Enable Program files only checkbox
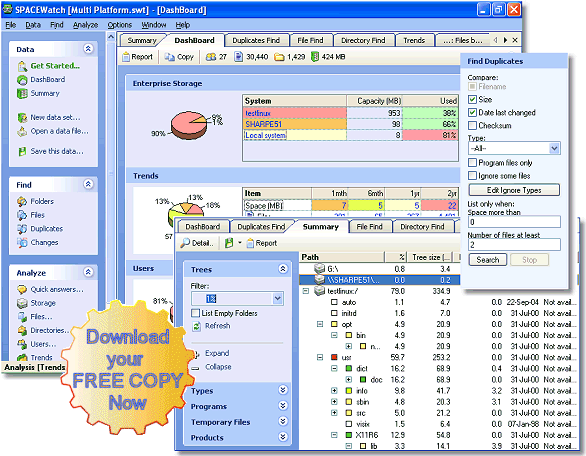This screenshot has width=586, height=456. coord(472,163)
